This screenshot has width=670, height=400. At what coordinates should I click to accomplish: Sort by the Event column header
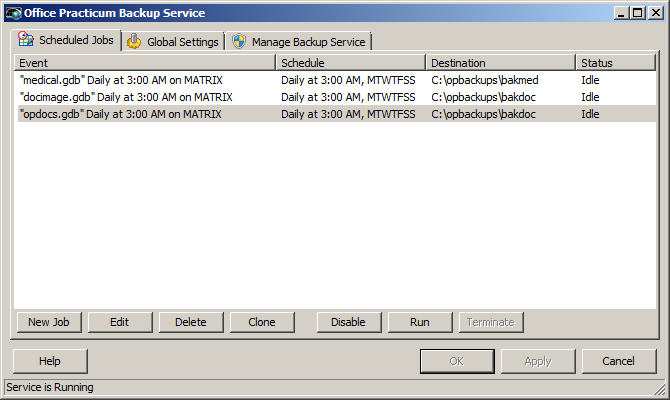click(145, 63)
